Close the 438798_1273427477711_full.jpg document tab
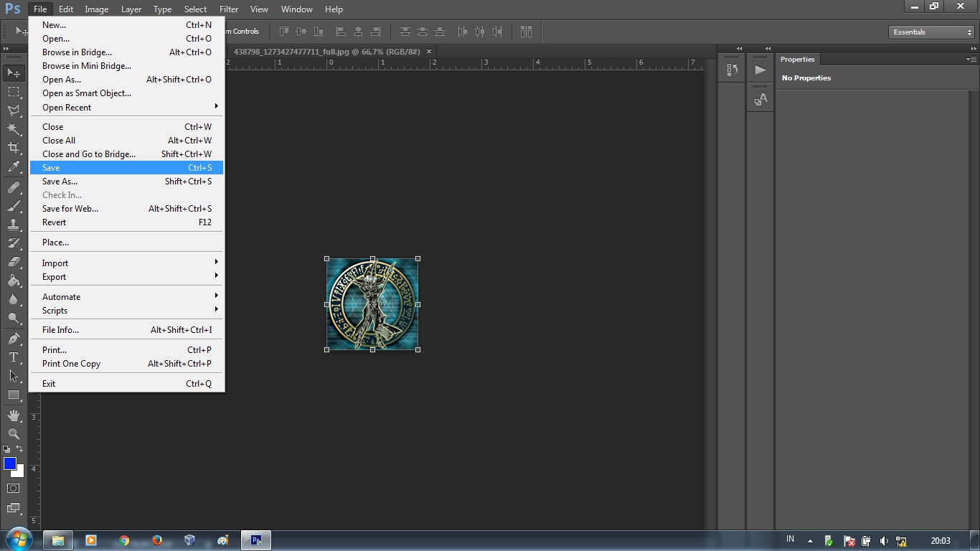 (429, 52)
